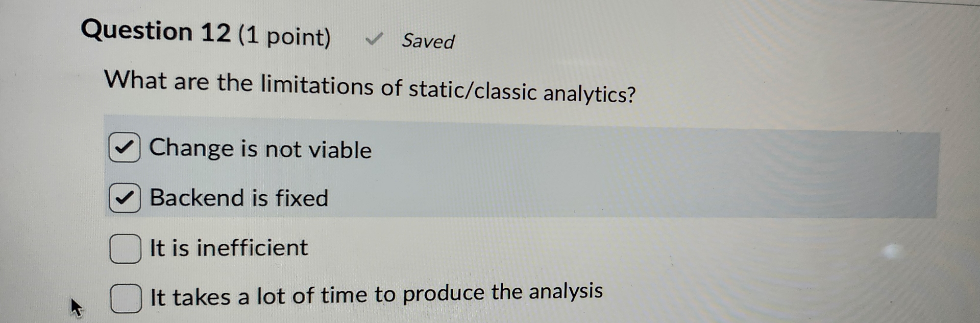
Task: Select the 'Change is not viable' answer row
Action: [x=260, y=149]
